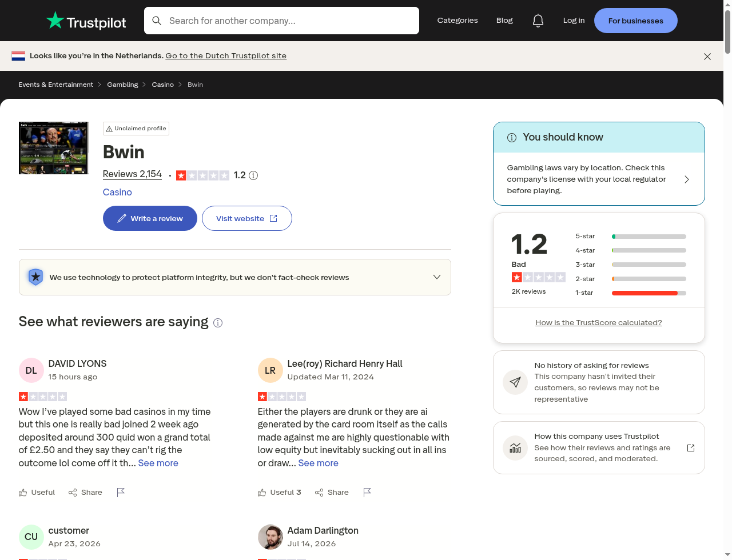Click the star rating next to Reviews count
The image size is (732, 560).
click(202, 175)
